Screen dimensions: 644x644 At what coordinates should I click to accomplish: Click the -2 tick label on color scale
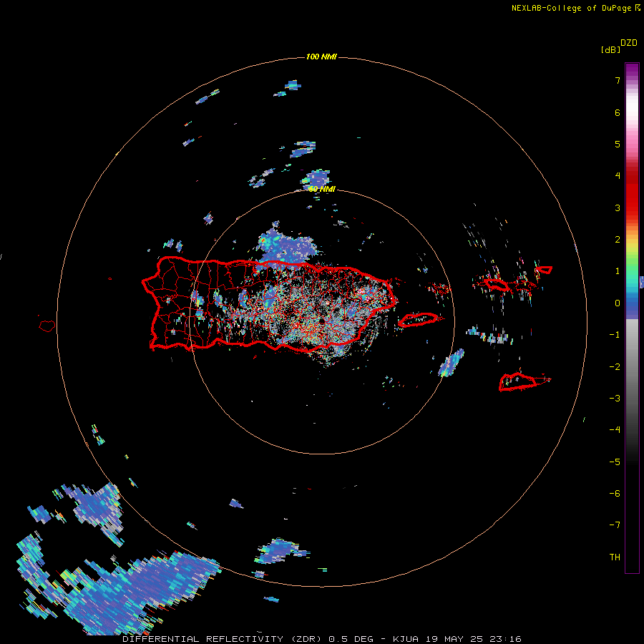pos(615,367)
